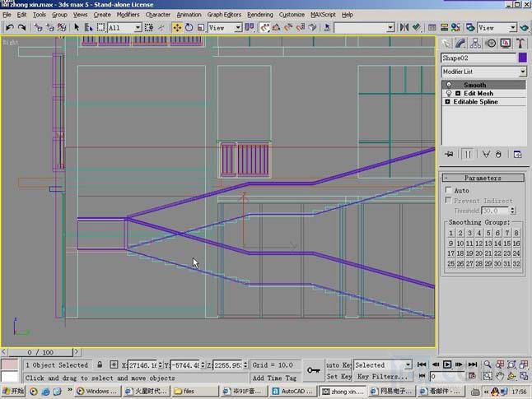The width and height of the screenshot is (532, 399).
Task: Click Make Unique icon below stack
Action: click(486, 154)
